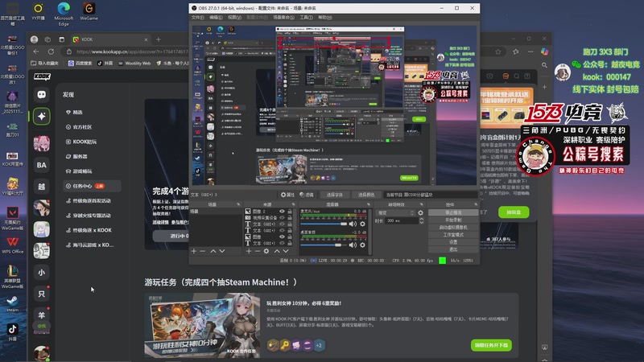Click the 启动虚拟摄像机 button
The width and height of the screenshot is (644, 362).
click(453, 228)
